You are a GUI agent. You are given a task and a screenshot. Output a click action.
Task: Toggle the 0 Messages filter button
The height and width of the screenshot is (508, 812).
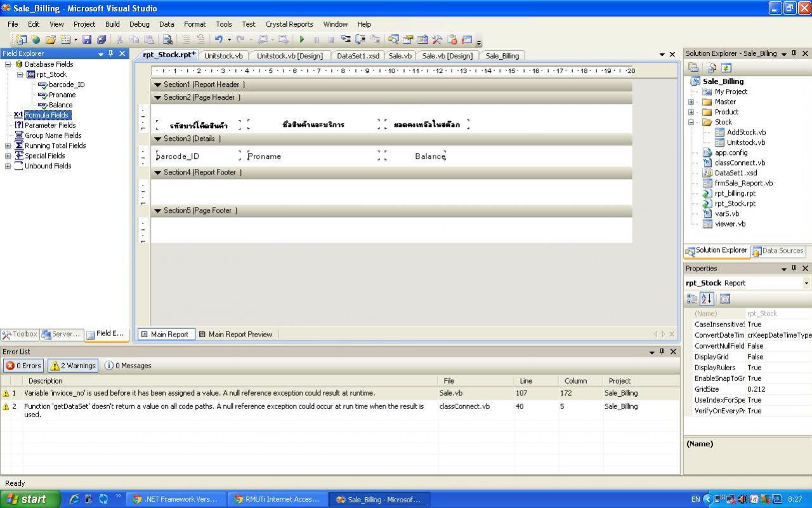[x=128, y=366]
